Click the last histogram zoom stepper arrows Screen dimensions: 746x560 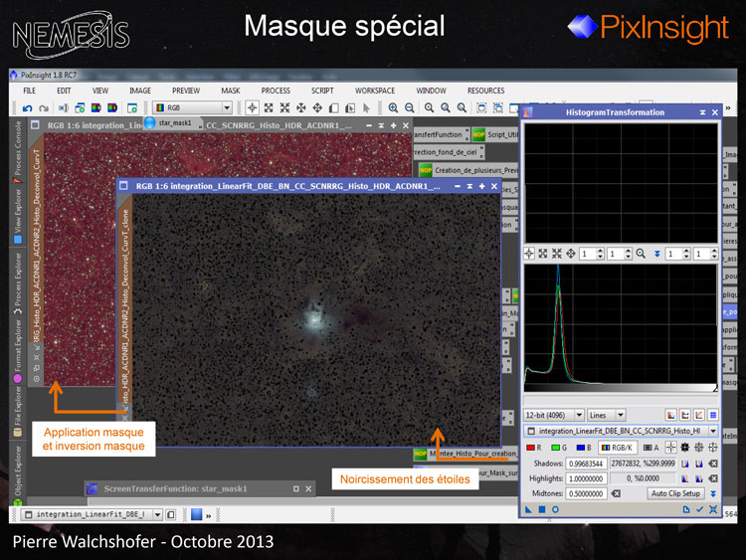pos(714,254)
